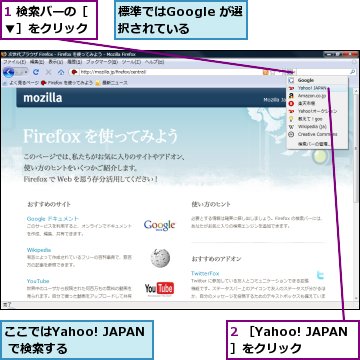Open よく見るページ bookmark toolbar folder

coord(21,82)
